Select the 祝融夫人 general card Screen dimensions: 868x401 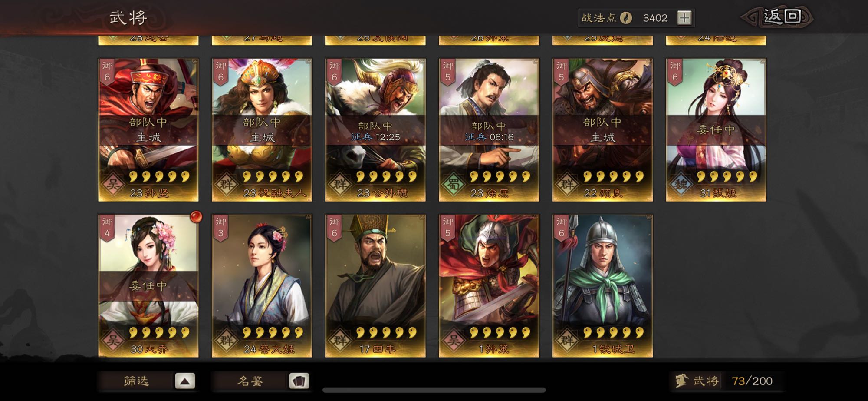pyautogui.click(x=262, y=130)
